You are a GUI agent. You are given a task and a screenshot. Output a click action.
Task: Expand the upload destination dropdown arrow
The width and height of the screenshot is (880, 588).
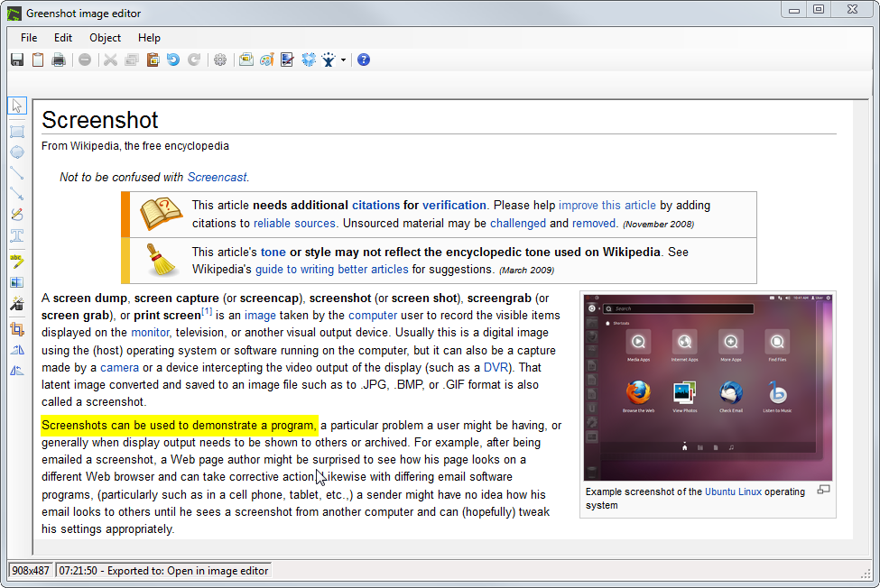pyautogui.click(x=344, y=59)
